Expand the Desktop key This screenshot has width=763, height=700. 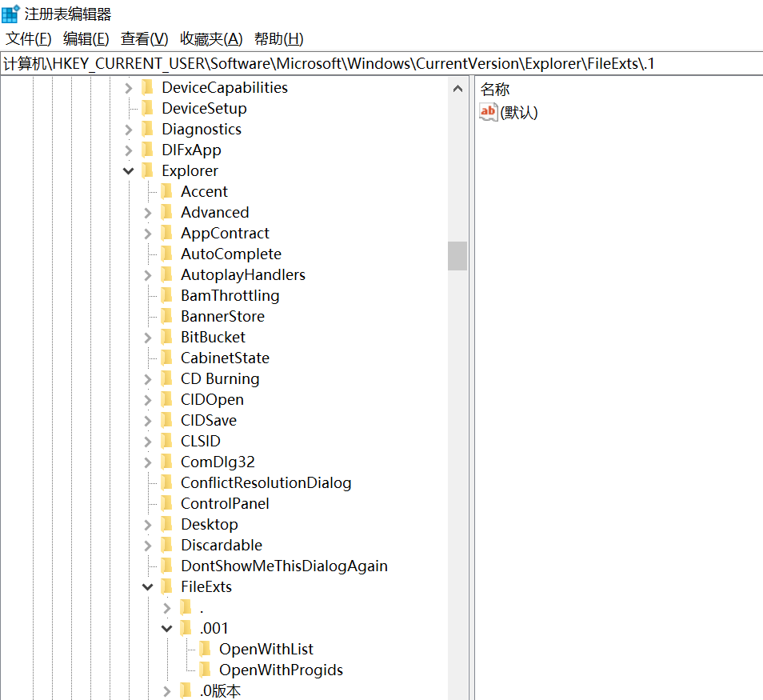pos(148,525)
